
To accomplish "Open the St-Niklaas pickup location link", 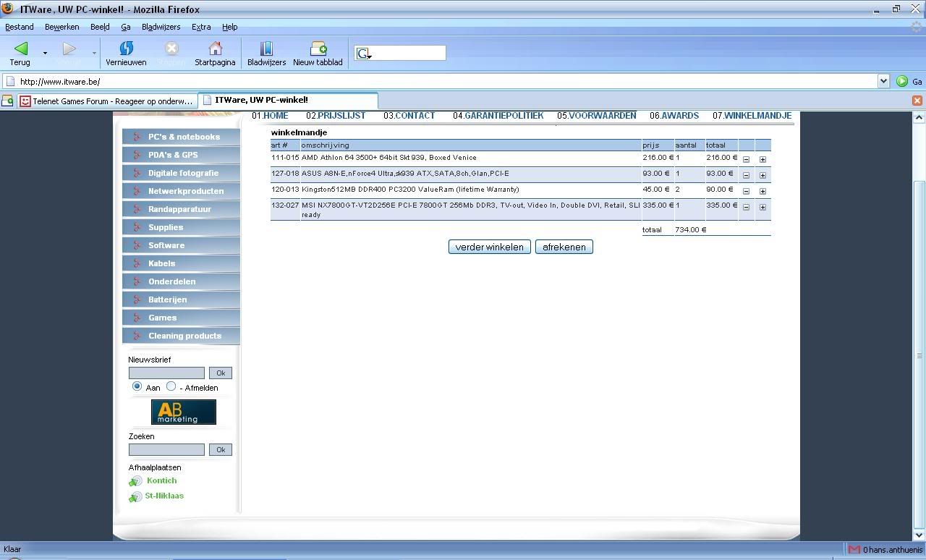I will point(164,496).
